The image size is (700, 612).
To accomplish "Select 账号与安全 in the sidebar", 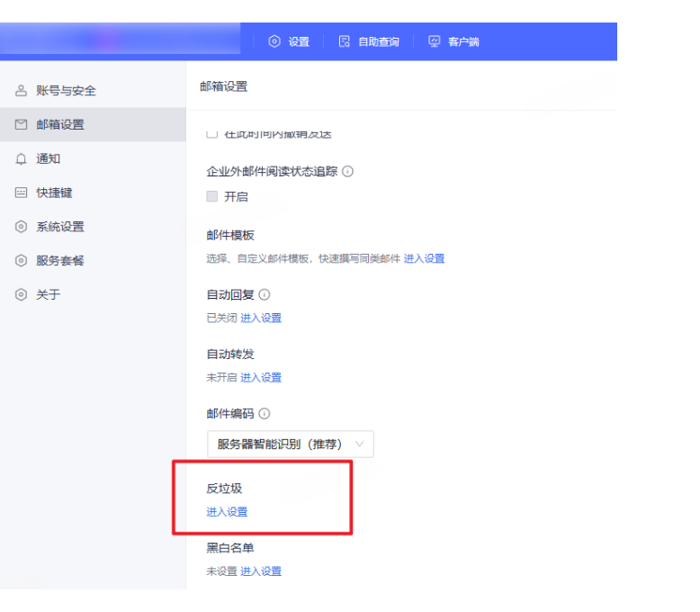I will point(93,90).
